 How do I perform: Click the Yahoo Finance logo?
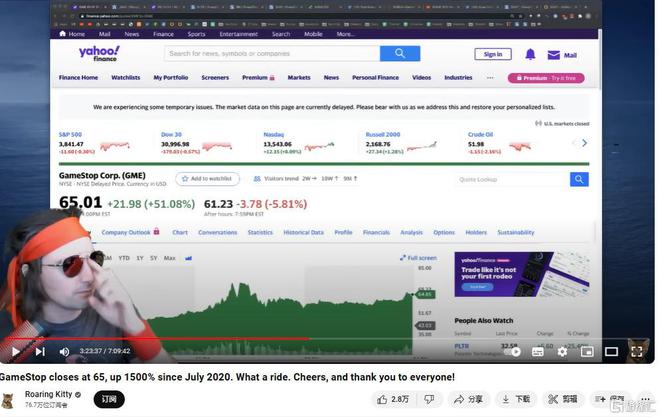99,53
